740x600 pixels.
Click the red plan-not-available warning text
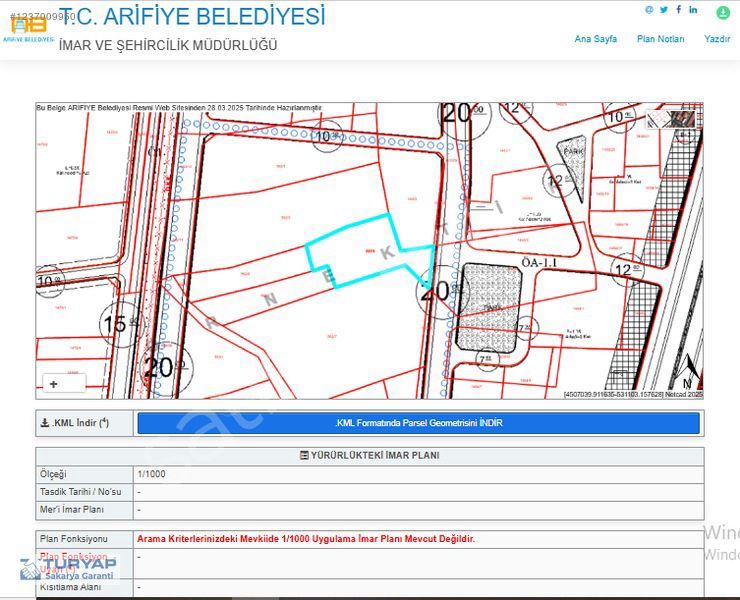click(x=306, y=538)
